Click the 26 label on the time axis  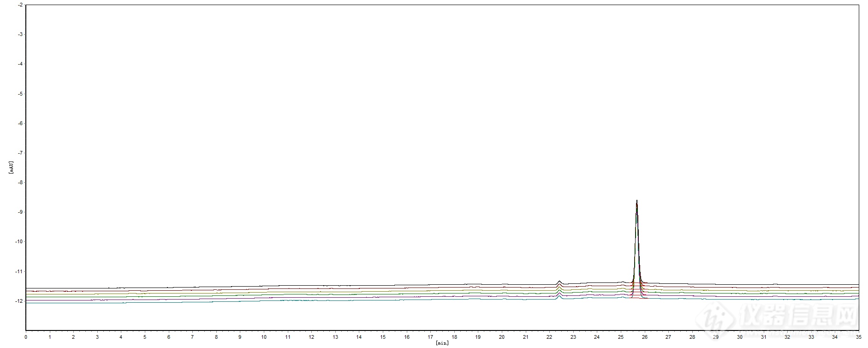click(x=644, y=337)
